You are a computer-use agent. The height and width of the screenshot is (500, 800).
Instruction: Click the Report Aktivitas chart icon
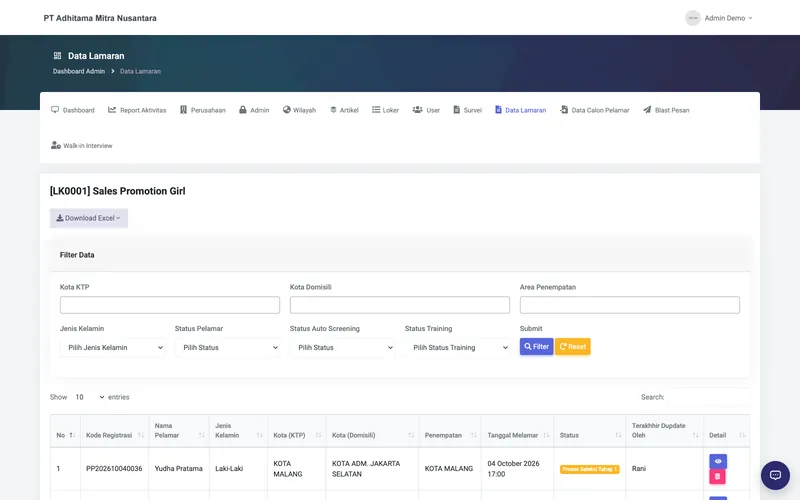click(112, 110)
